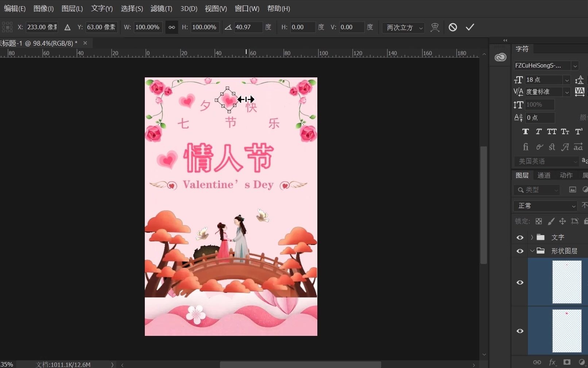Toggle standard ligatures fi icon
Viewport: 588px width, 368px height.
coord(526,147)
